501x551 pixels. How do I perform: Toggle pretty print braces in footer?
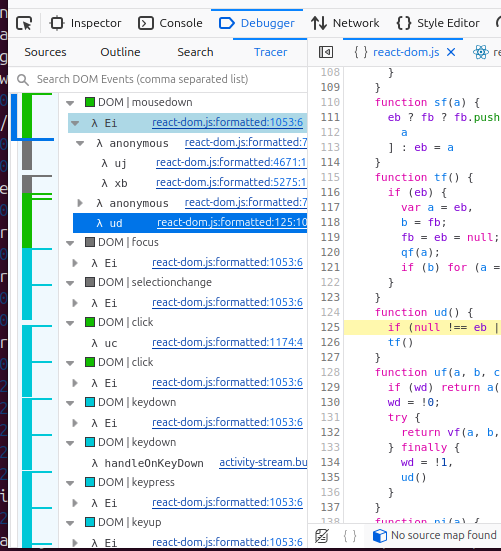click(350, 536)
